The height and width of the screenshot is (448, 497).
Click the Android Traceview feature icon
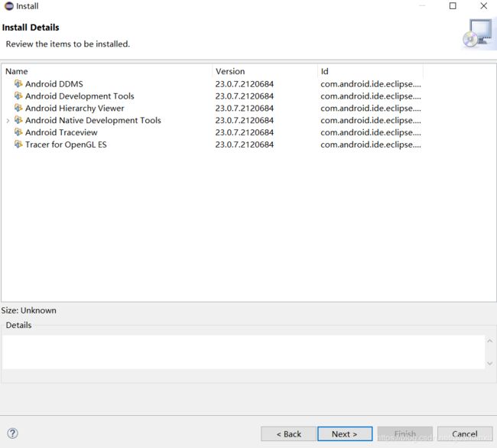click(x=18, y=131)
